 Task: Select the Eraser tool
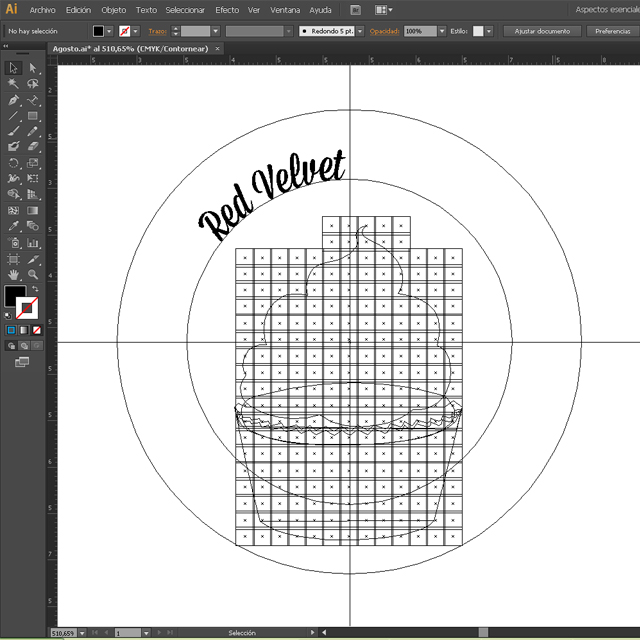coord(33,147)
